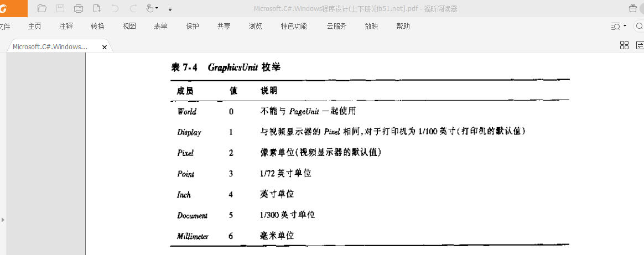Switch to the 放映 ribbon tab
This screenshot has width=644, height=255.
(x=371, y=27)
